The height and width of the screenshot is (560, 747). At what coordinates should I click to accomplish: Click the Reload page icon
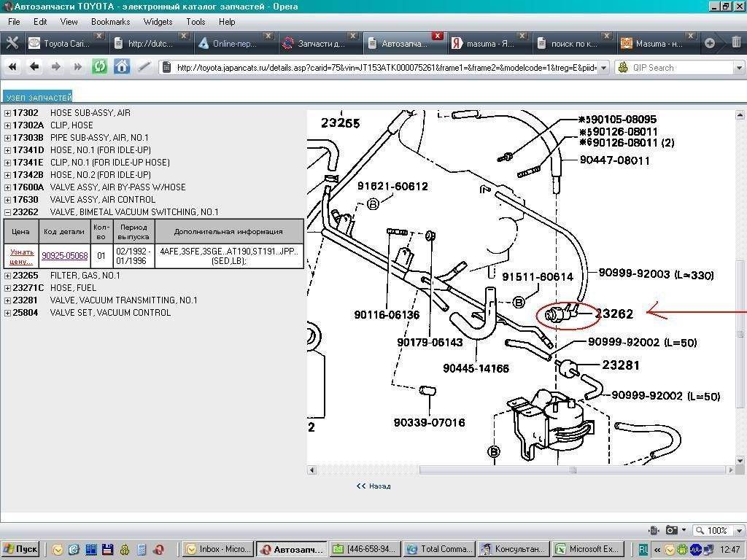99,67
